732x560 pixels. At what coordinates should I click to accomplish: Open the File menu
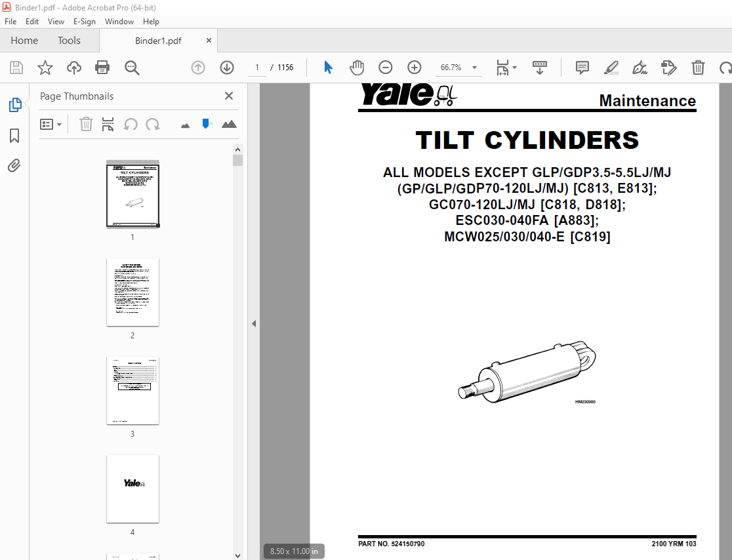coord(10,22)
